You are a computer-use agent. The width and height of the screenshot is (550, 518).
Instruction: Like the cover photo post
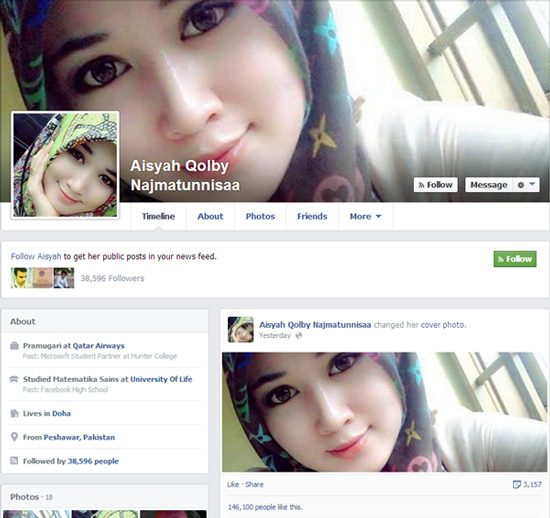(x=233, y=484)
